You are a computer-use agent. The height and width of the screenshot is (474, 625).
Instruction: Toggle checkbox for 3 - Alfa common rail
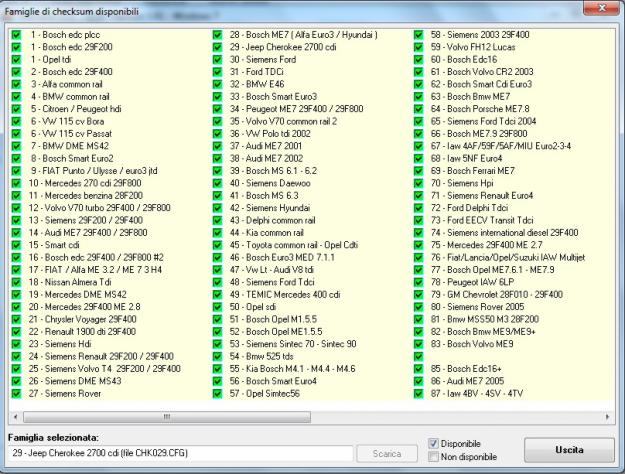[x=16, y=84]
